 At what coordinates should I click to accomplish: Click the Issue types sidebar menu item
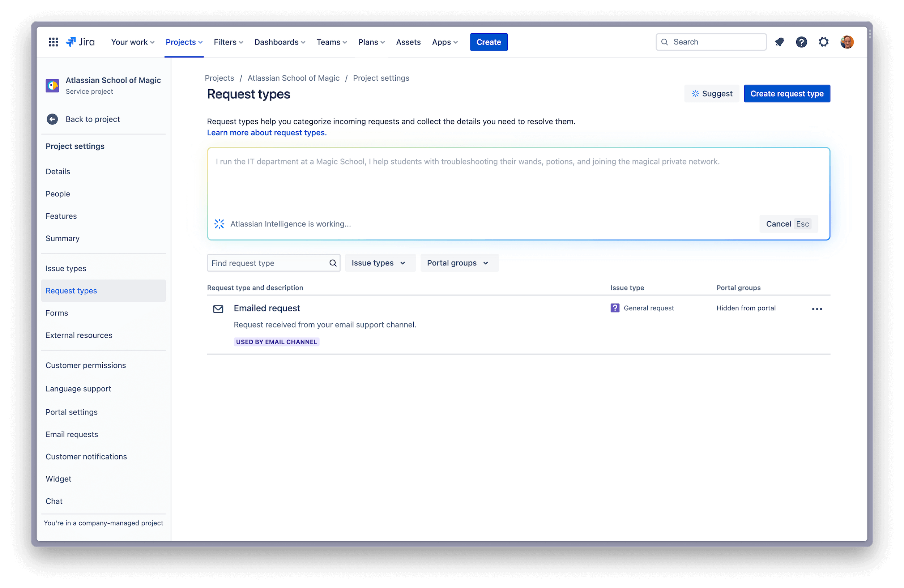66,268
